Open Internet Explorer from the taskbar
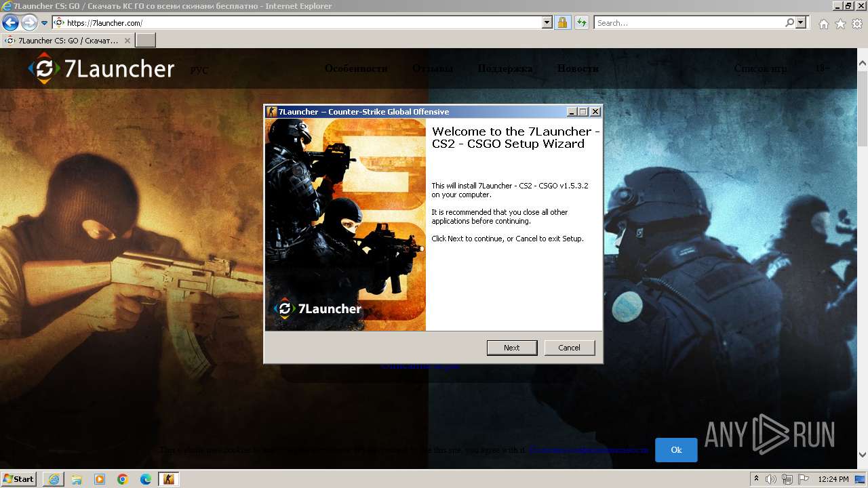The image size is (868, 488). (54, 479)
